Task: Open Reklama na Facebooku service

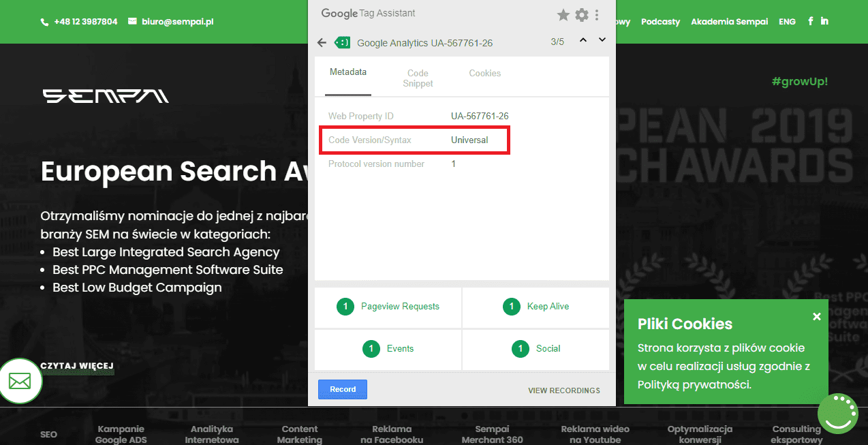Action: pyautogui.click(x=392, y=434)
